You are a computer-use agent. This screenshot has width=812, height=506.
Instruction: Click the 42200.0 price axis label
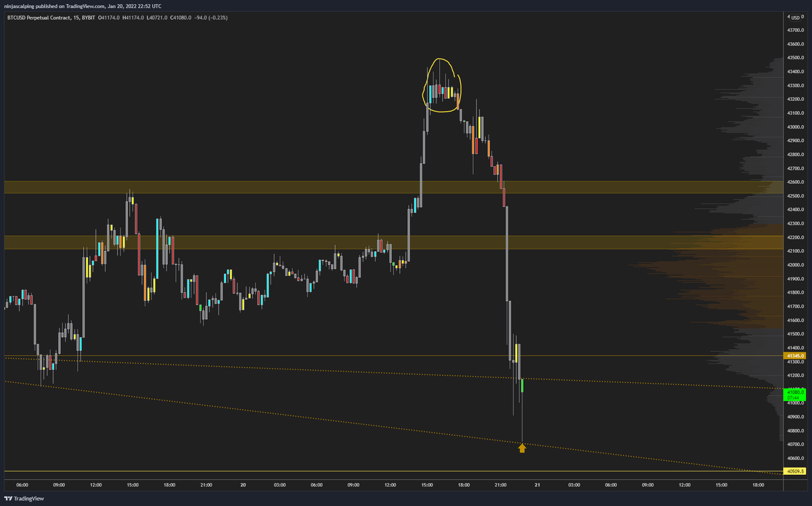[x=794, y=237]
